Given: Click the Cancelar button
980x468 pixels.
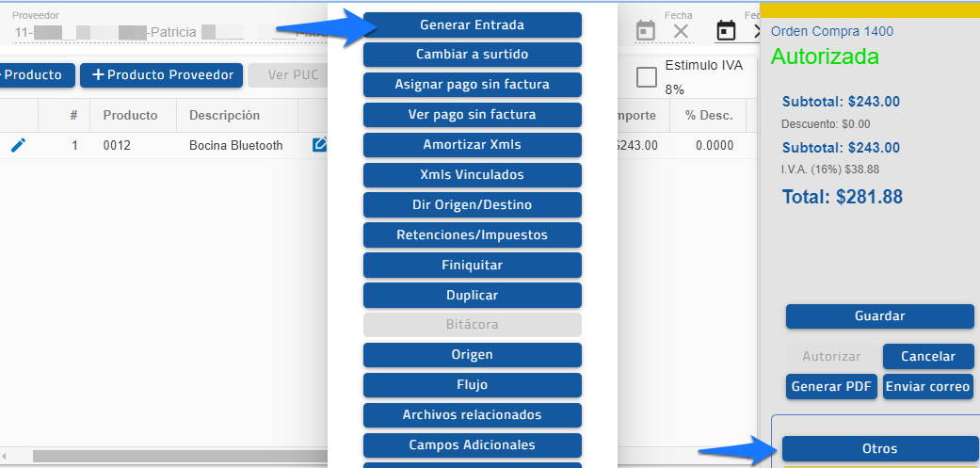Looking at the screenshot, I should point(927,357).
